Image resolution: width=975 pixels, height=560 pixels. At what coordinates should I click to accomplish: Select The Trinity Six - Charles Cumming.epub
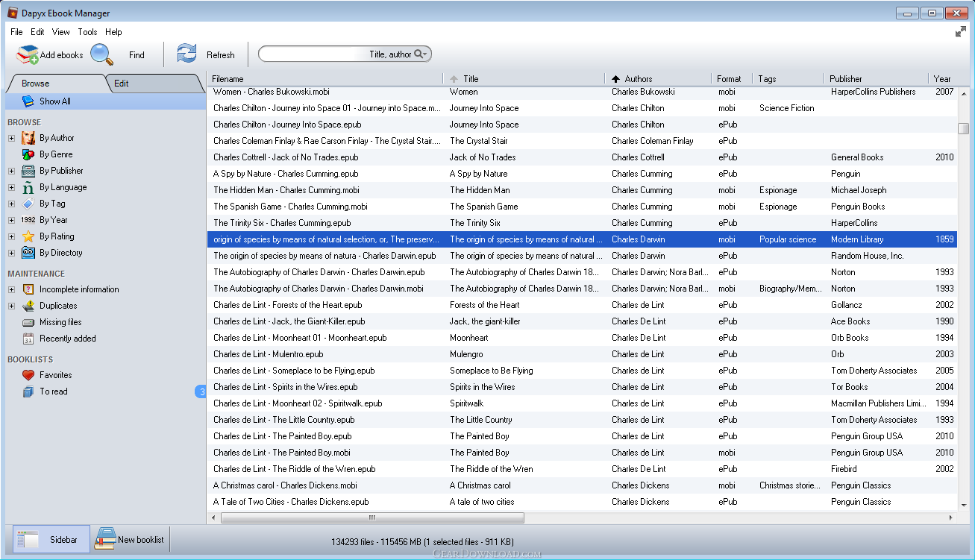click(x=582, y=223)
